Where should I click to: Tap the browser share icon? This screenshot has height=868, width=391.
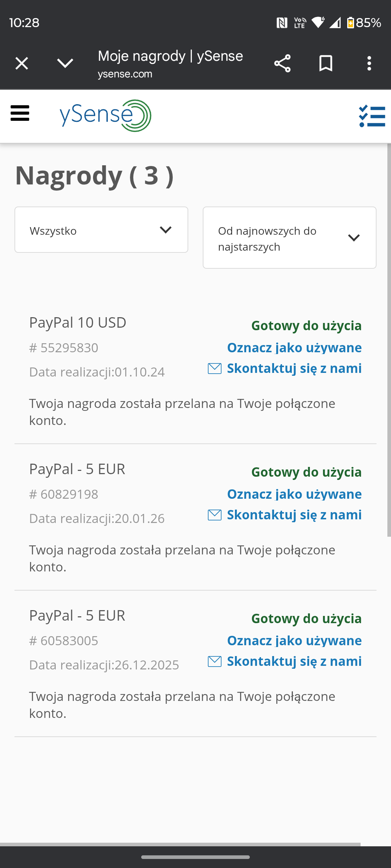pyautogui.click(x=282, y=64)
